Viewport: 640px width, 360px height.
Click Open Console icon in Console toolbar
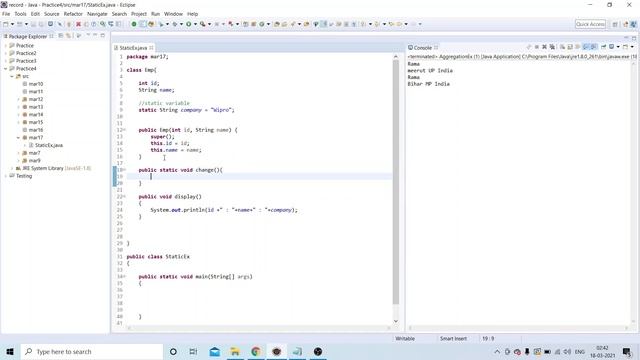(x=625, y=47)
